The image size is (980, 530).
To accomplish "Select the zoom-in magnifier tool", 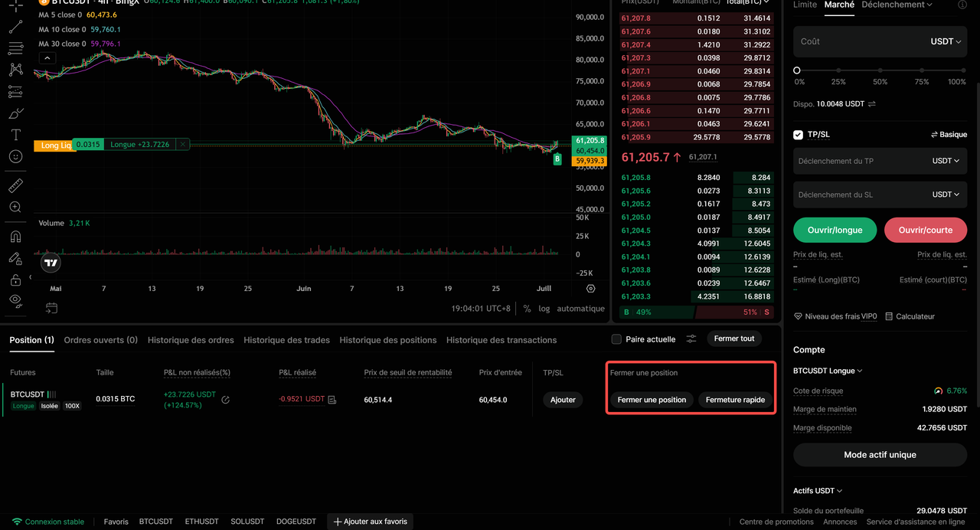I will tap(15, 207).
